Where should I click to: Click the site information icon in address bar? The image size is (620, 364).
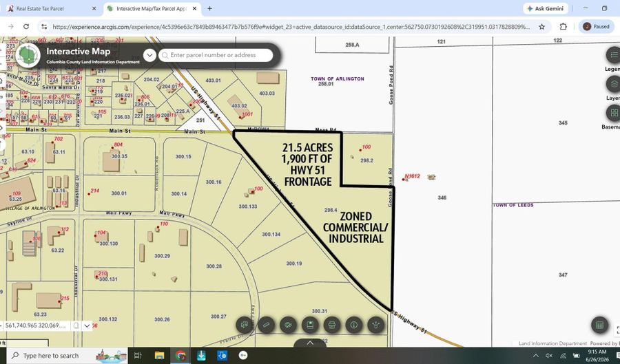tap(44, 26)
